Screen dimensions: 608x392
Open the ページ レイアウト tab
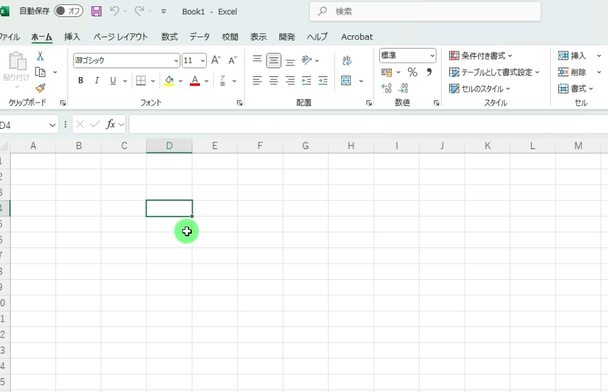click(x=121, y=37)
